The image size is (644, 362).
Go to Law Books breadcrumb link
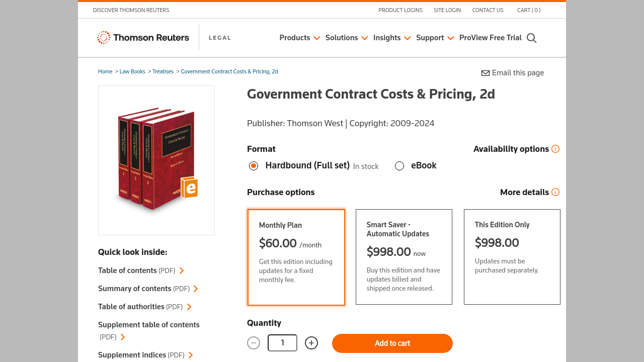click(x=132, y=71)
